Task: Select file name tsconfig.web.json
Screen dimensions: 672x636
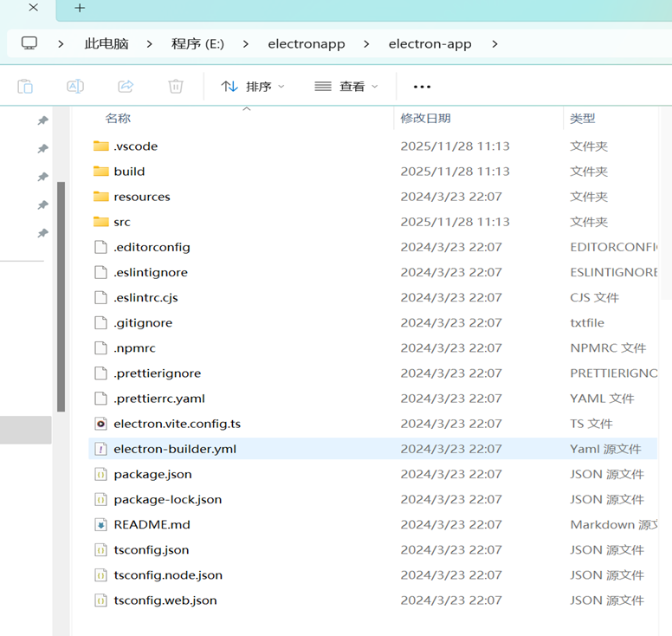Action: [165, 600]
